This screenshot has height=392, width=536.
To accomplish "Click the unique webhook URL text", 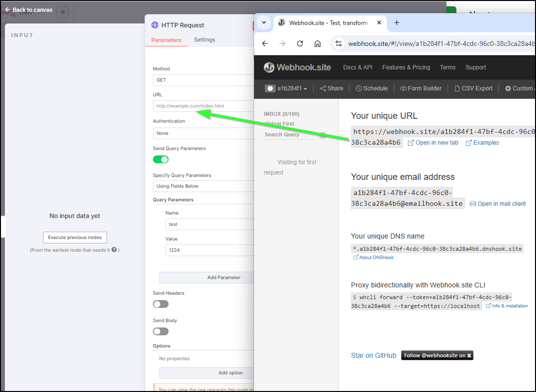I will click(443, 137).
